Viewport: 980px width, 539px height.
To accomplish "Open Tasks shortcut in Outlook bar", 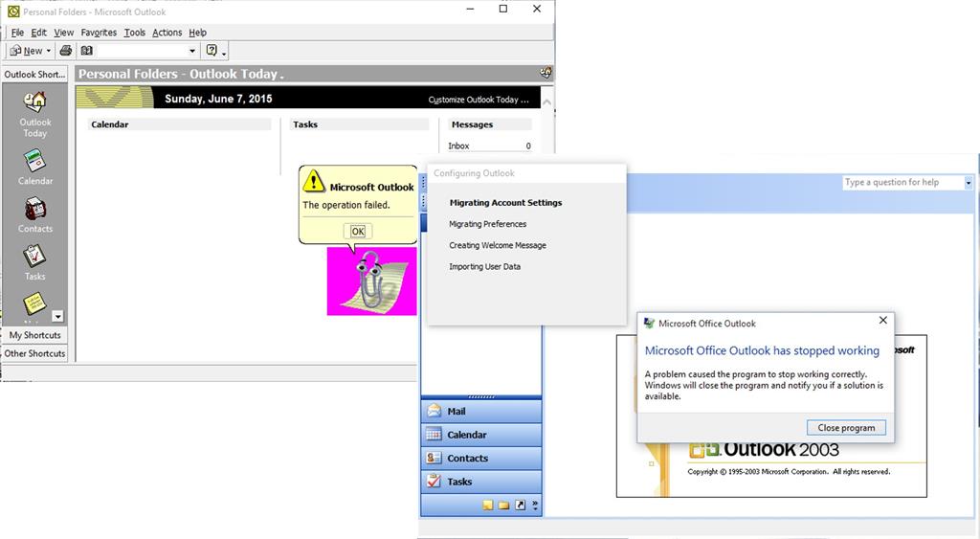I will coord(35,257).
